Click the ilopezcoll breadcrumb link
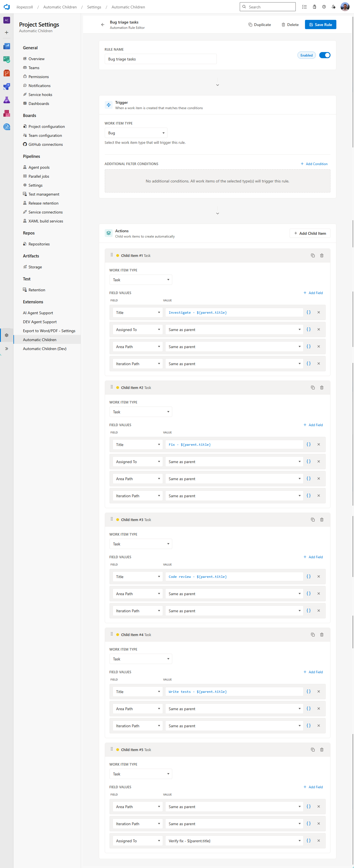 tap(25, 7)
